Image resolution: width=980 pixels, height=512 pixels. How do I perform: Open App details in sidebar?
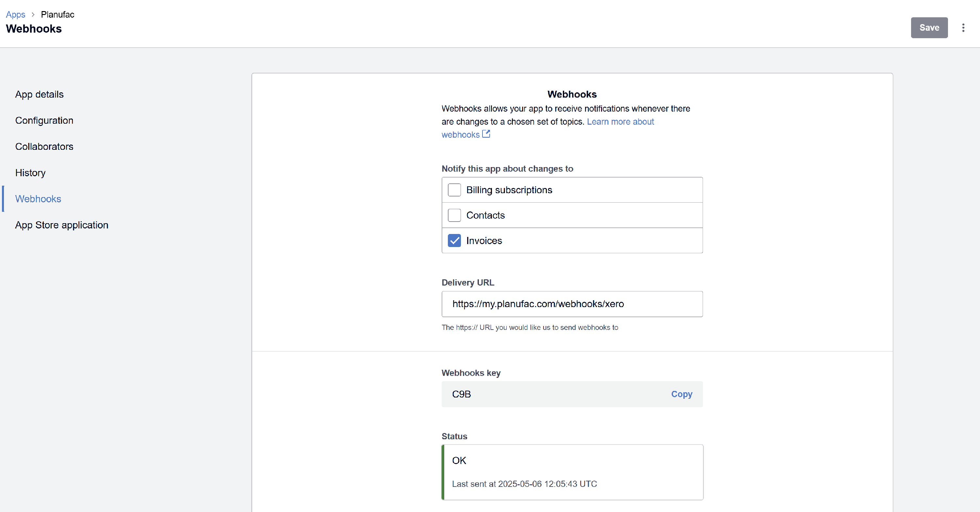(x=39, y=94)
